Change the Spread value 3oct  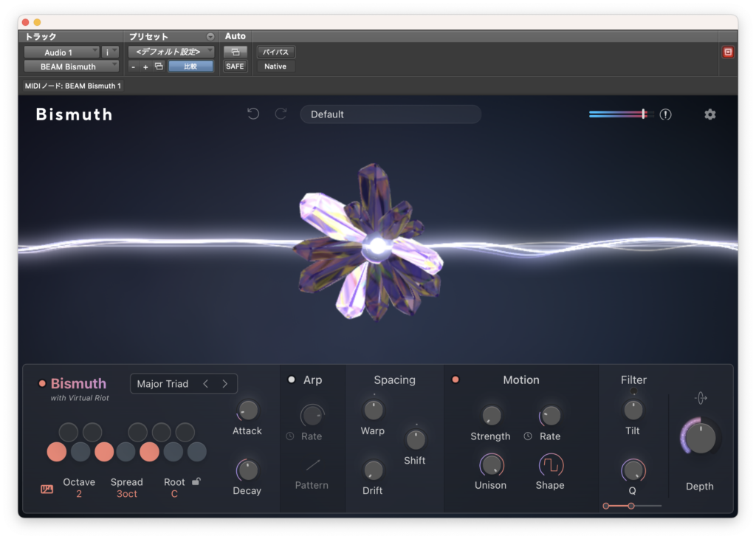(127, 494)
